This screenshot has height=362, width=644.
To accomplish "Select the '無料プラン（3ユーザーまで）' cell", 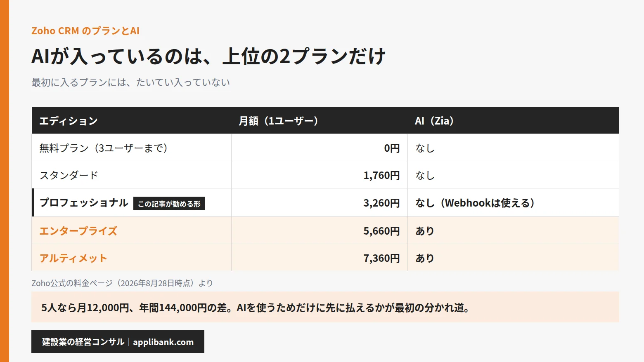I will pos(131,148).
